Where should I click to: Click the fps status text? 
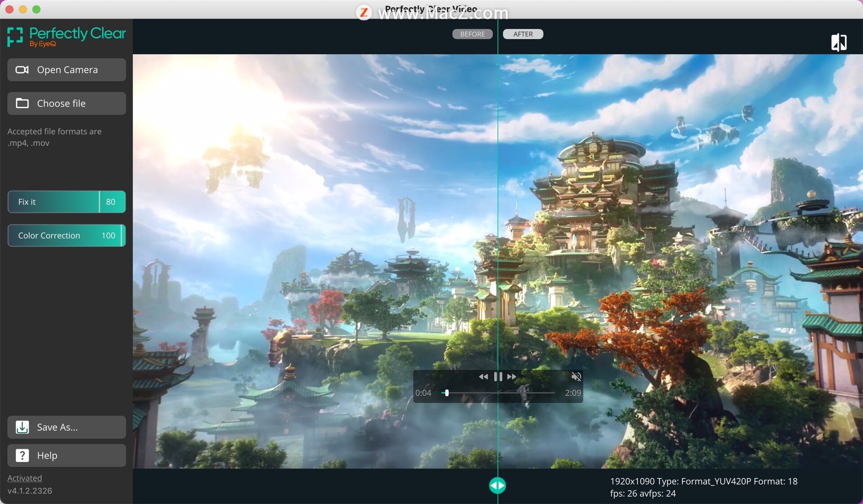643,493
